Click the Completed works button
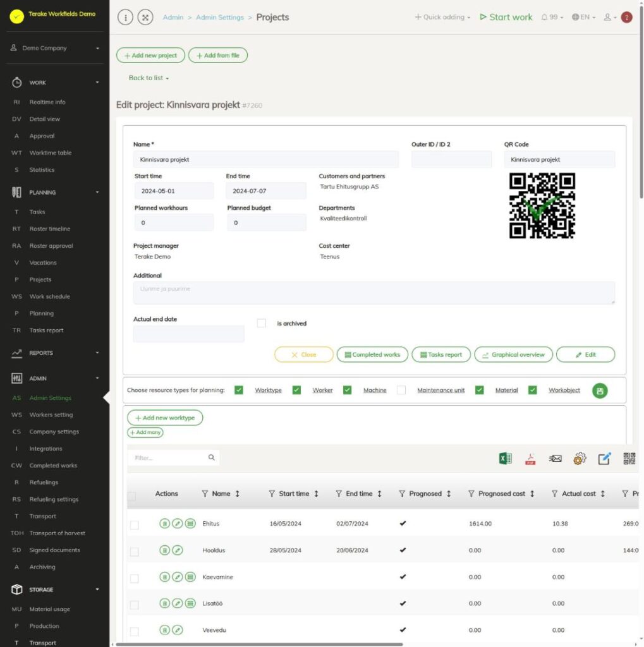Viewport: 644px width, 647px height. 372,354
